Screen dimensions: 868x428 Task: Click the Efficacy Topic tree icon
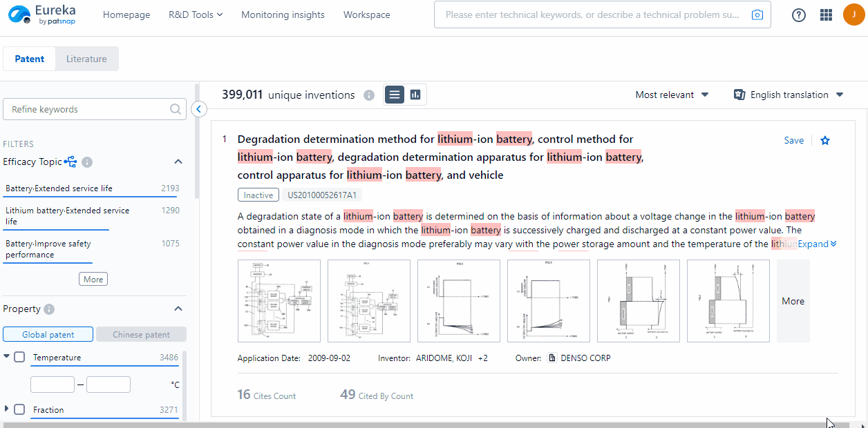coord(70,162)
